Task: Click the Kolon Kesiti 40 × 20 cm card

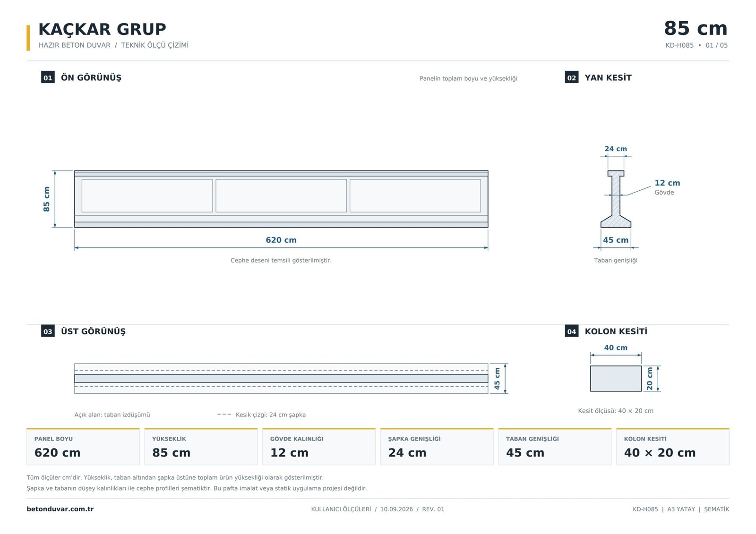Action: tap(673, 447)
